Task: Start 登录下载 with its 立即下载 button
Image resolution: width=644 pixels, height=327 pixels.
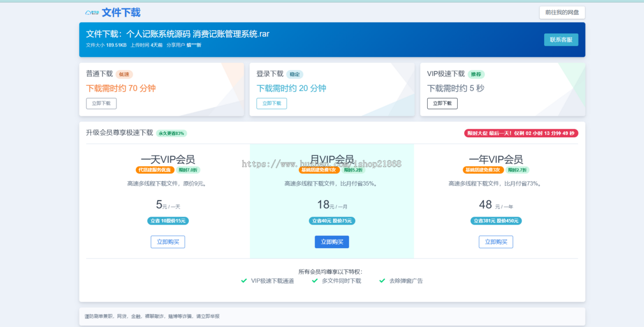Action: click(x=272, y=103)
